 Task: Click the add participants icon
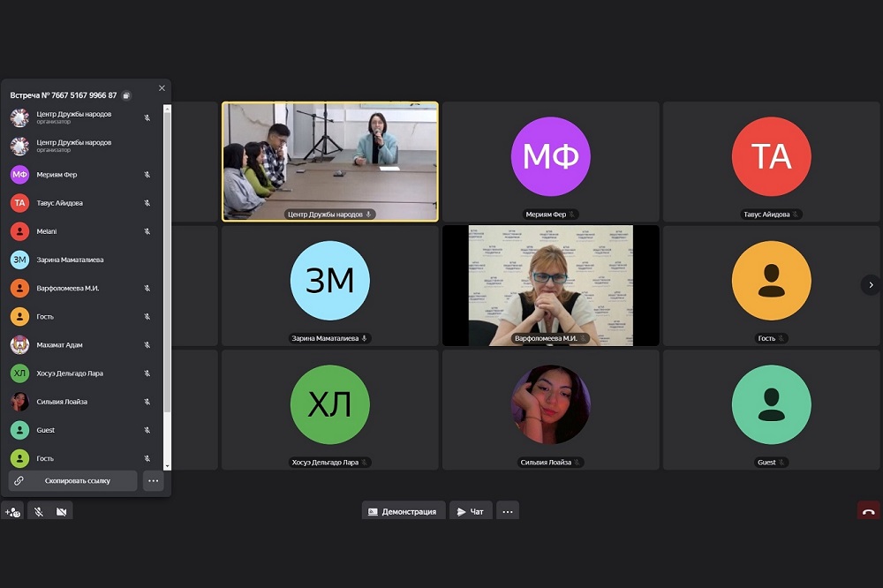click(x=12, y=511)
